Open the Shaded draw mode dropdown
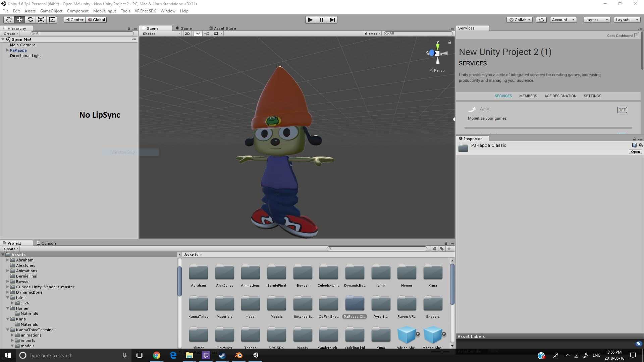The height and width of the screenshot is (362, 644). pos(161,34)
